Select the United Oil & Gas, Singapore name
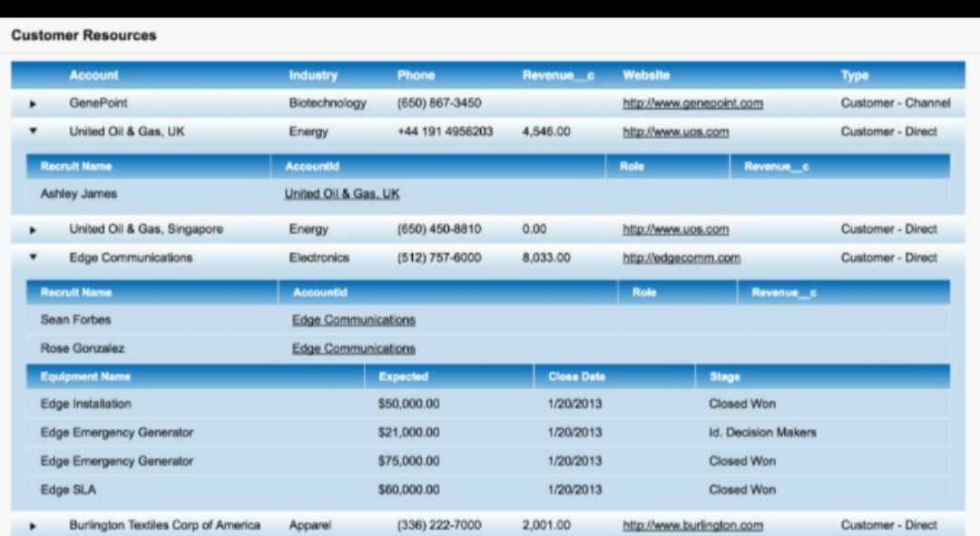This screenshot has width=980, height=536. pos(145,229)
